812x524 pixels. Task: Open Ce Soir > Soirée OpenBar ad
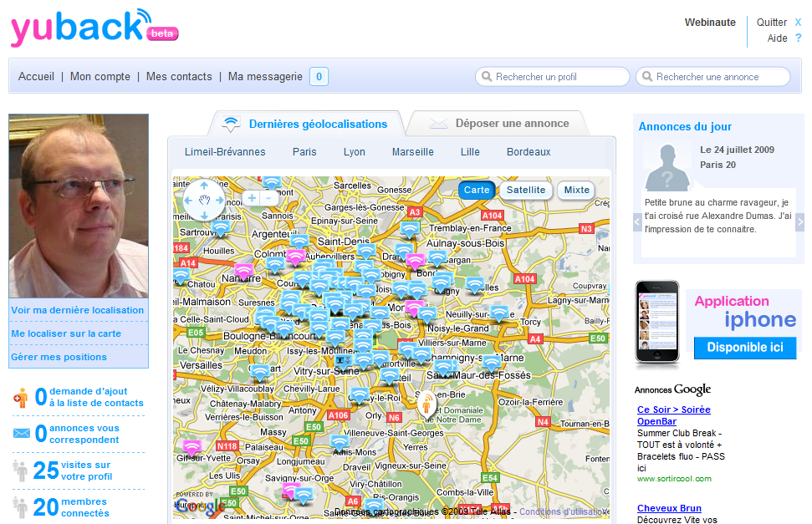(674, 415)
